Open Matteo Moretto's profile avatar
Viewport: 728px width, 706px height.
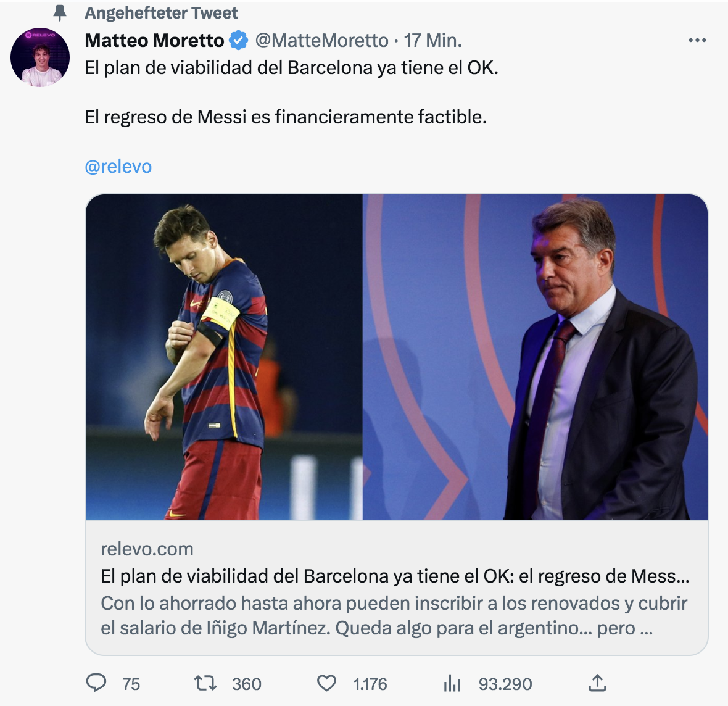point(40,57)
